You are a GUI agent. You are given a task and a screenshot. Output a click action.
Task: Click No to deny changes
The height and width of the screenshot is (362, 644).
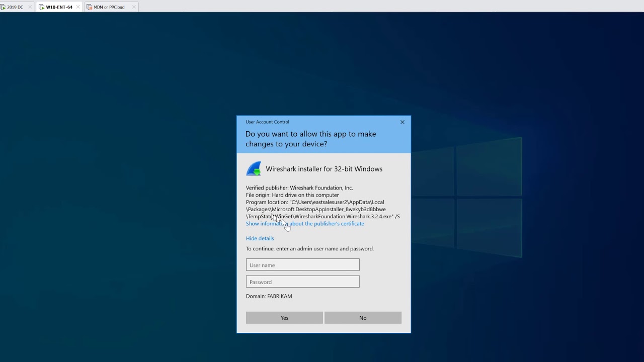[363, 318]
